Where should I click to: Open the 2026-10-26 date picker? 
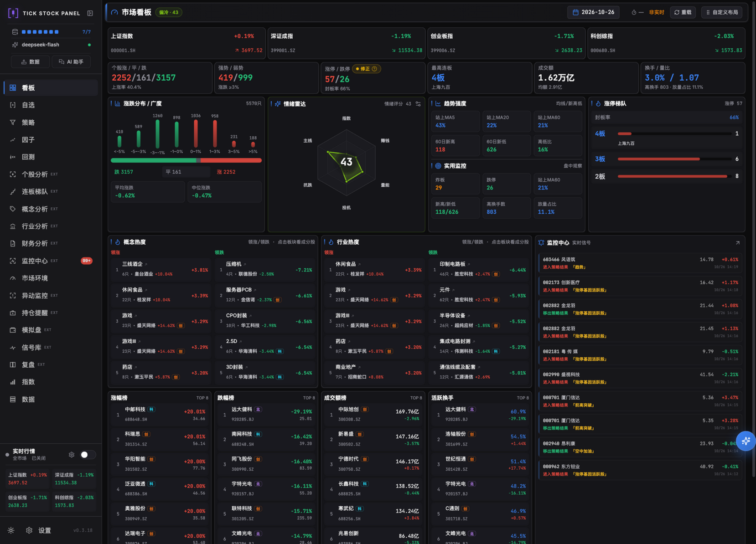[593, 12]
